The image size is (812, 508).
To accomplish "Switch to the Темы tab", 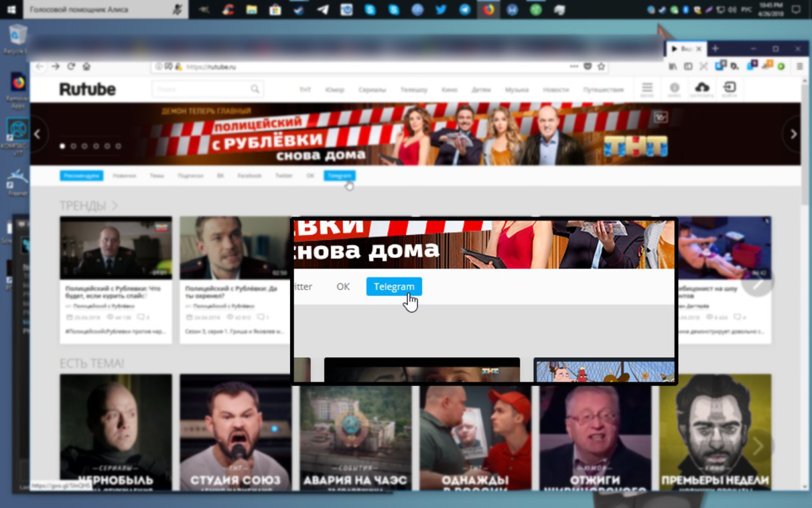I will click(157, 175).
